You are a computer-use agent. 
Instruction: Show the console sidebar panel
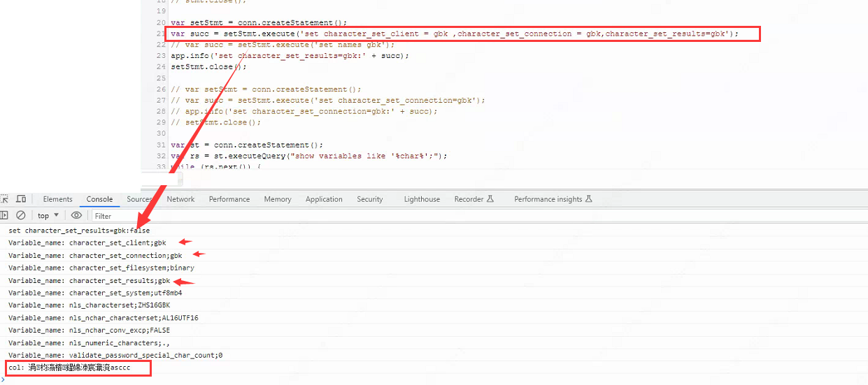point(4,215)
